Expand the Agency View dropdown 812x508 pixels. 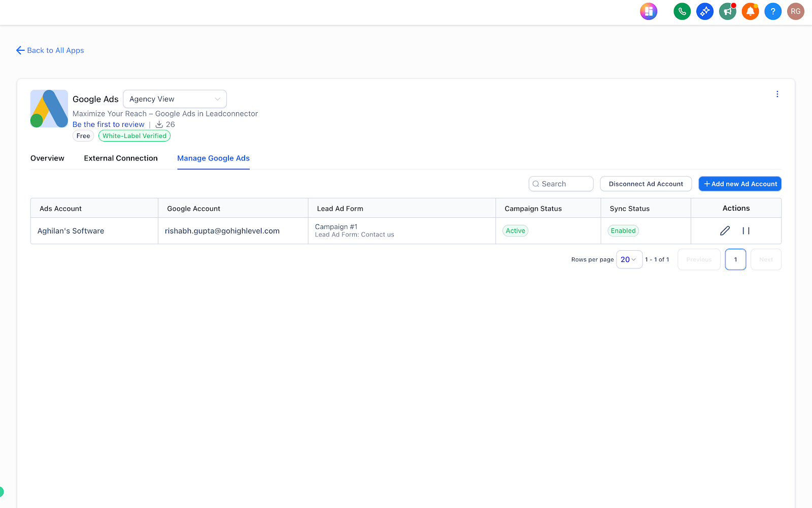point(175,99)
